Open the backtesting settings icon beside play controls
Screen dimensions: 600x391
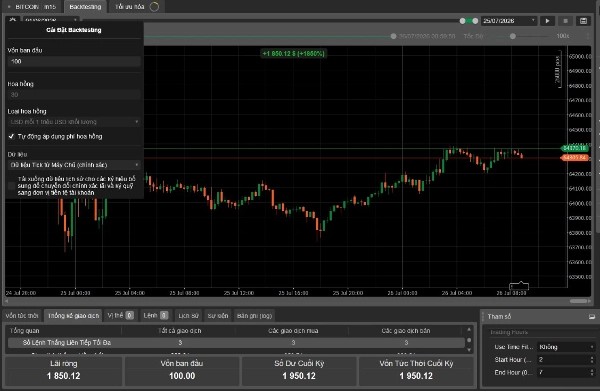point(583,21)
